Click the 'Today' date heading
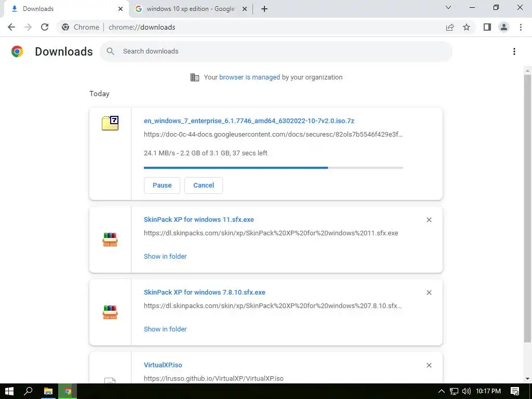The width and height of the screenshot is (532, 399). click(x=99, y=94)
